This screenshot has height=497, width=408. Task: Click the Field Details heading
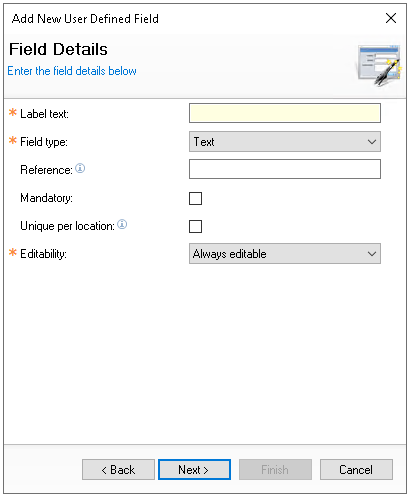pos(58,49)
